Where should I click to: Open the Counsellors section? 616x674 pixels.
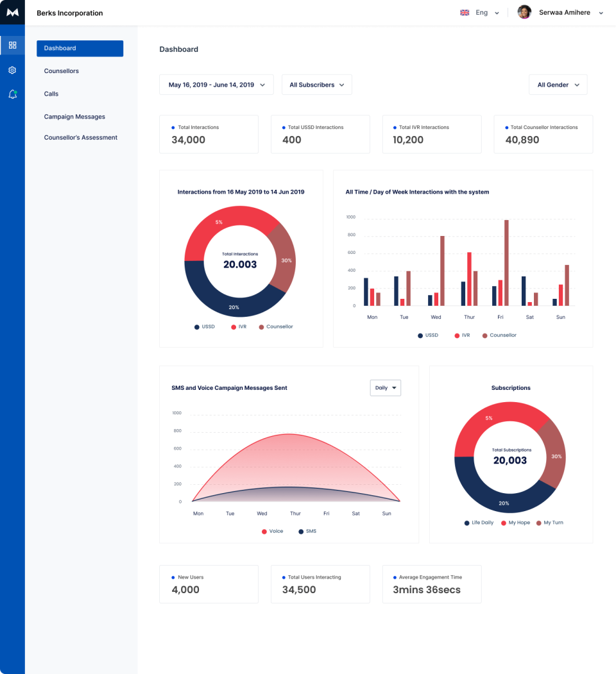point(61,71)
